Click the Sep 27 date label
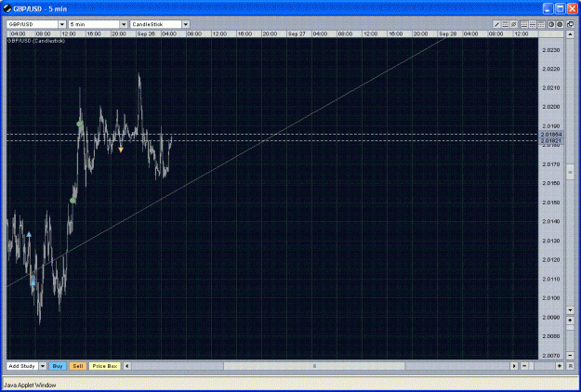This screenshot has width=581, height=392. point(297,34)
